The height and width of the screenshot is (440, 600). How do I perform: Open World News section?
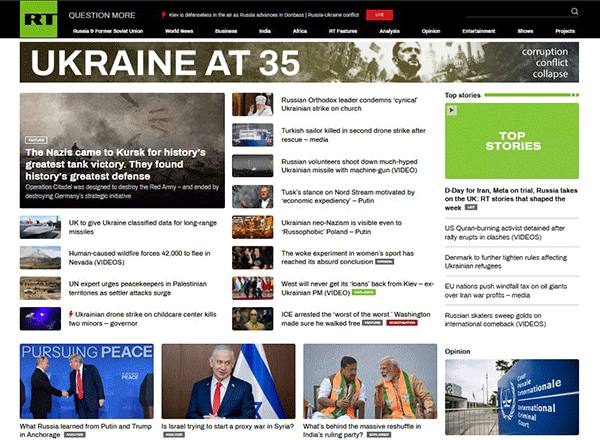tap(179, 31)
